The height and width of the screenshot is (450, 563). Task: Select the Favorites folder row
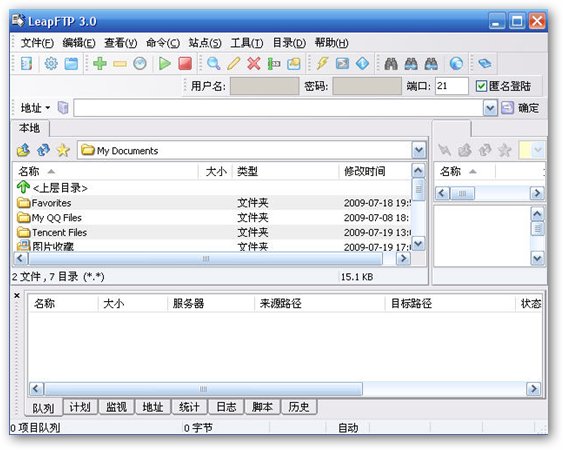coord(213,203)
